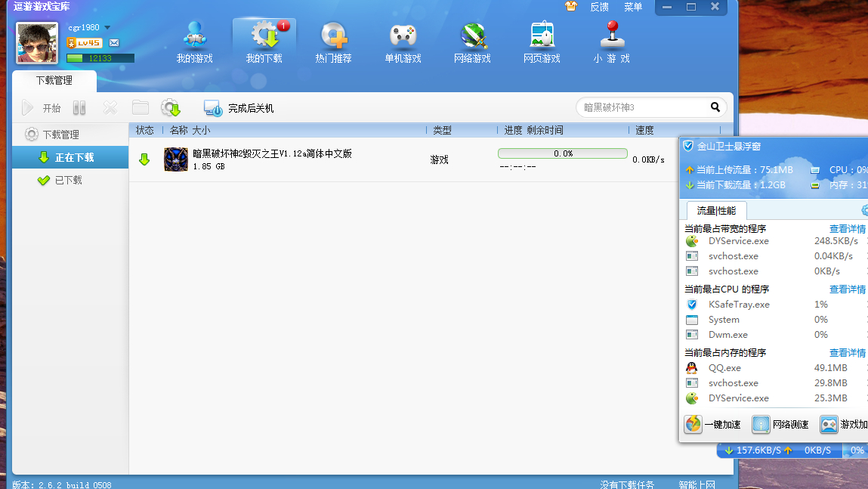
Task: Open the download folder icon
Action: tap(140, 107)
